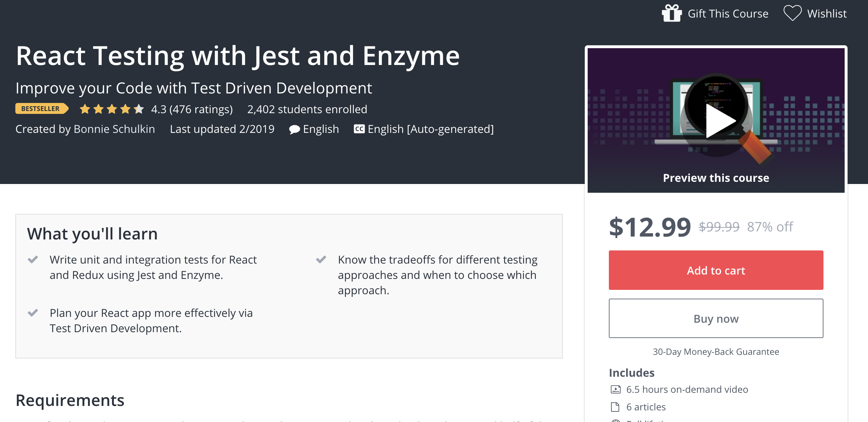Click the closed captions CC icon

(359, 129)
